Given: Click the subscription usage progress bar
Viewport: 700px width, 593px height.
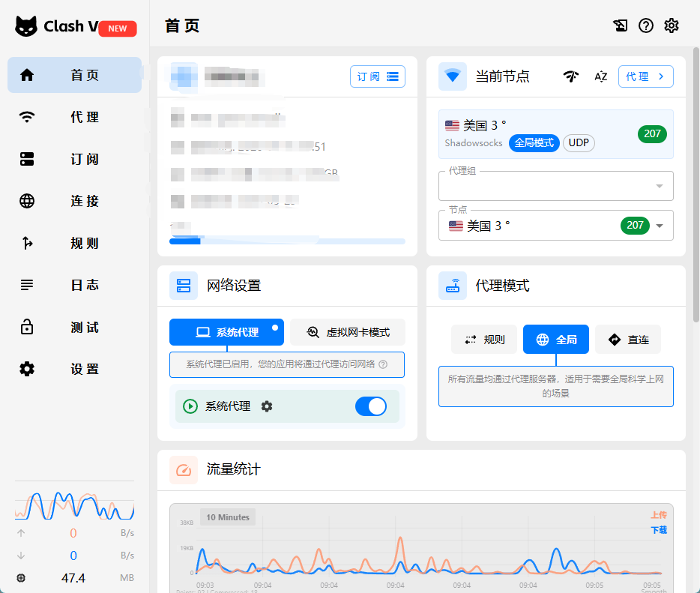Looking at the screenshot, I should tap(287, 241).
